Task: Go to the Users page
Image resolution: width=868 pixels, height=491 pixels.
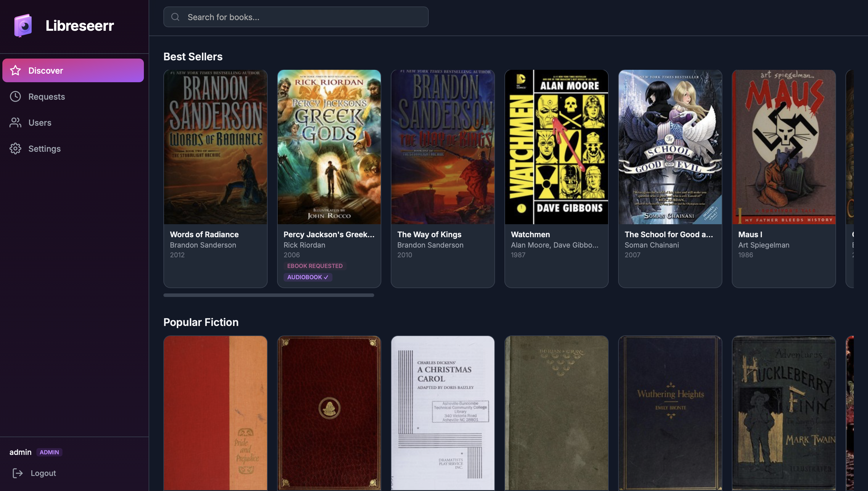Action: (73, 122)
